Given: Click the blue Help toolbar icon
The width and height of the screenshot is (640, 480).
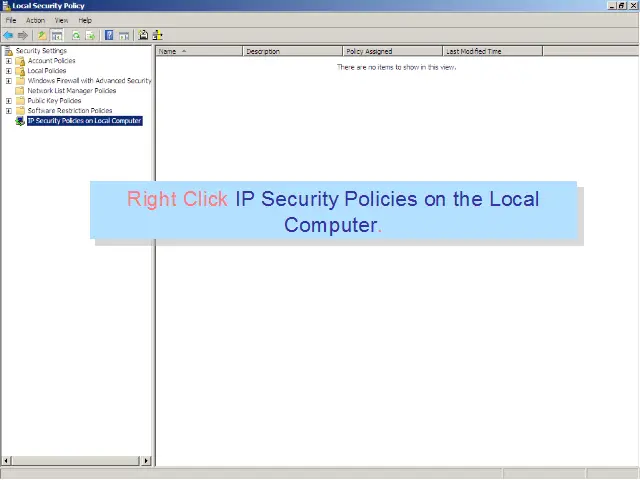Looking at the screenshot, I should [x=109, y=35].
